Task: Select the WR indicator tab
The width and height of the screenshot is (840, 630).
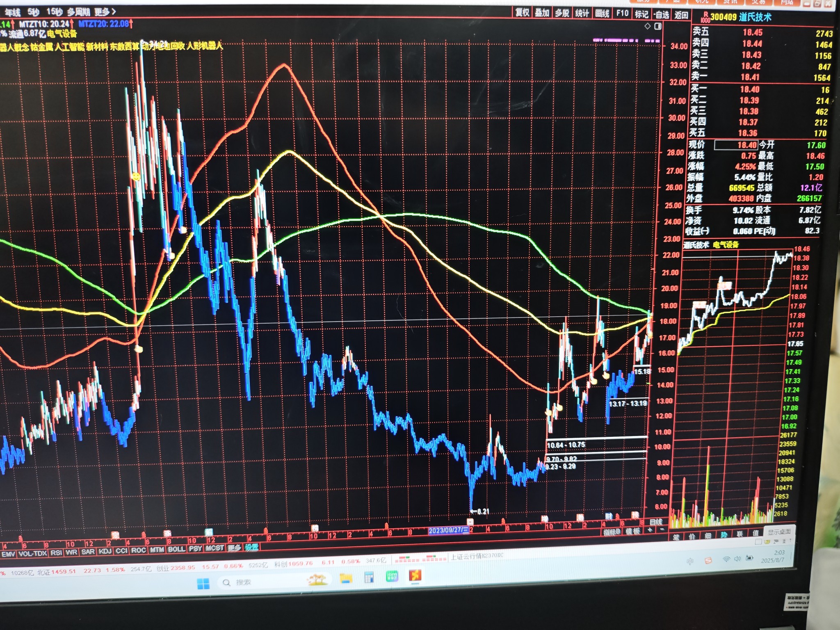Action: [71, 552]
